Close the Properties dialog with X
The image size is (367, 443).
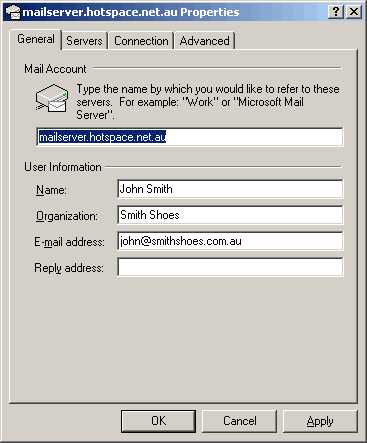[x=354, y=12]
